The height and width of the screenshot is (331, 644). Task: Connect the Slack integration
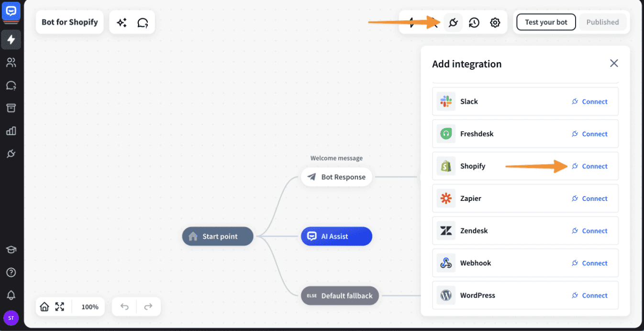[589, 101]
